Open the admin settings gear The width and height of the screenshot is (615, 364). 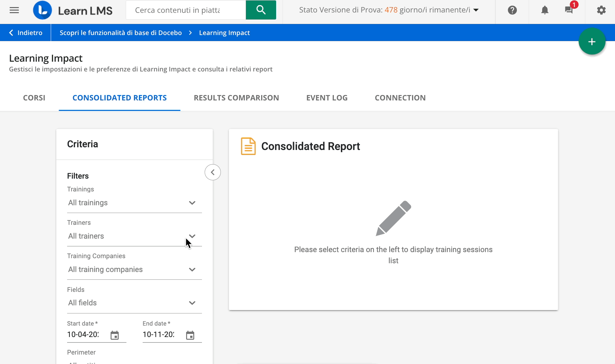click(601, 10)
